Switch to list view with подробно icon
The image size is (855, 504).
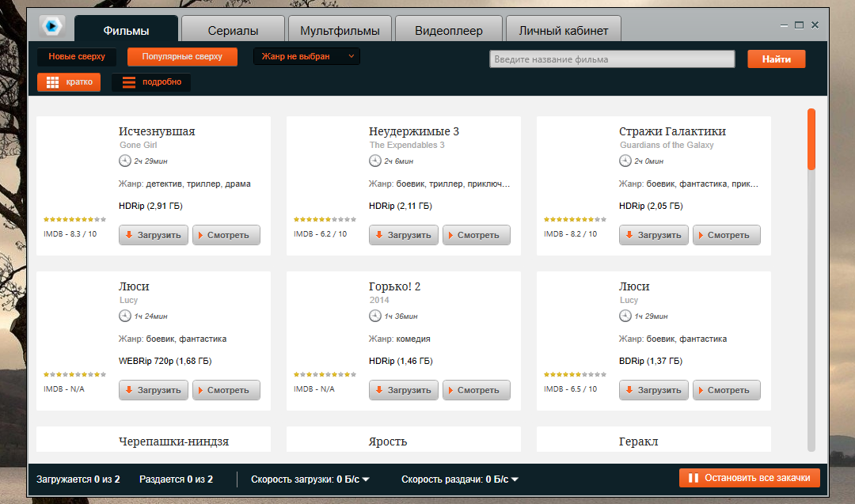129,82
